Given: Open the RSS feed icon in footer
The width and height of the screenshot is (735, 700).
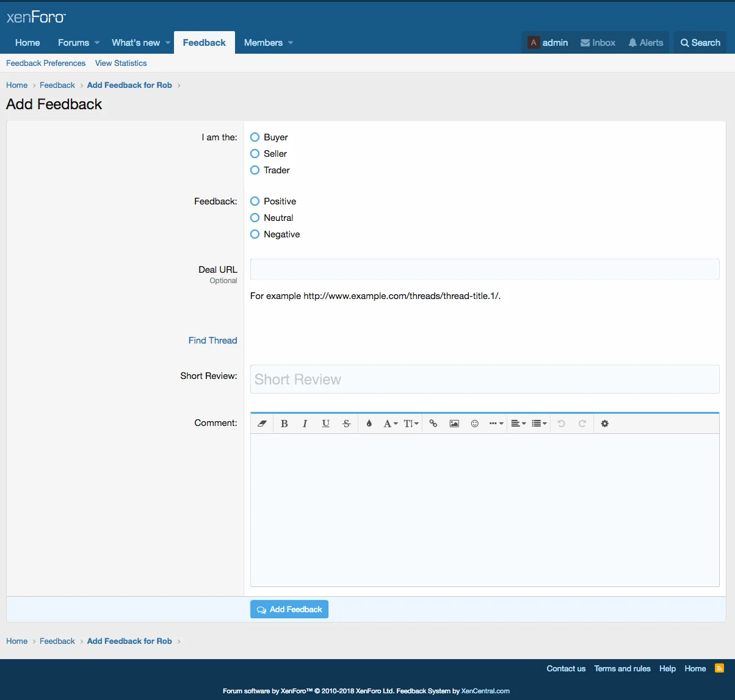Looking at the screenshot, I should coord(719,668).
